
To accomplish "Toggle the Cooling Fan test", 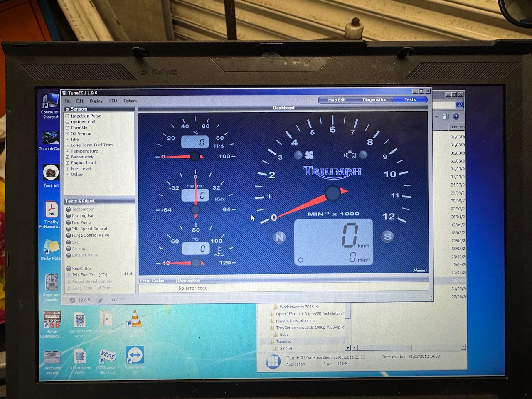I will pos(69,216).
